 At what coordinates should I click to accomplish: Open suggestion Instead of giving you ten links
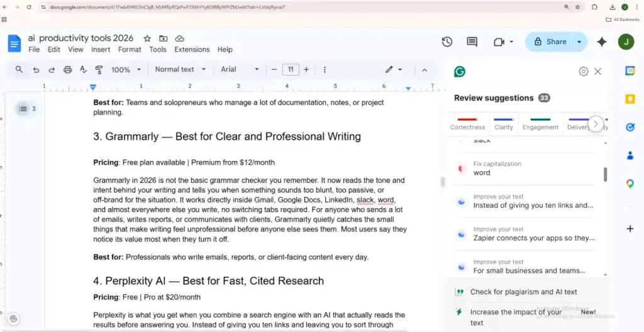click(x=525, y=201)
